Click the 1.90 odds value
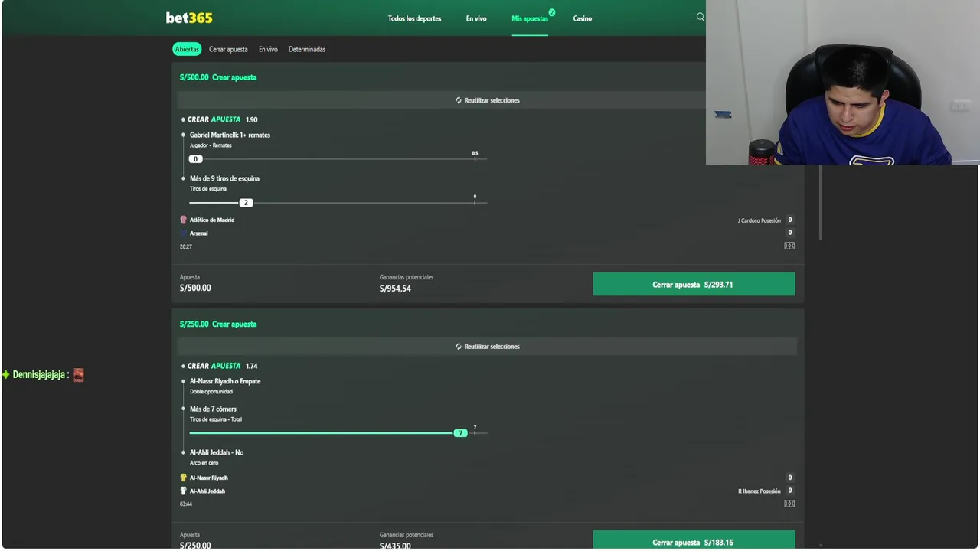The height and width of the screenshot is (551, 980). (251, 119)
